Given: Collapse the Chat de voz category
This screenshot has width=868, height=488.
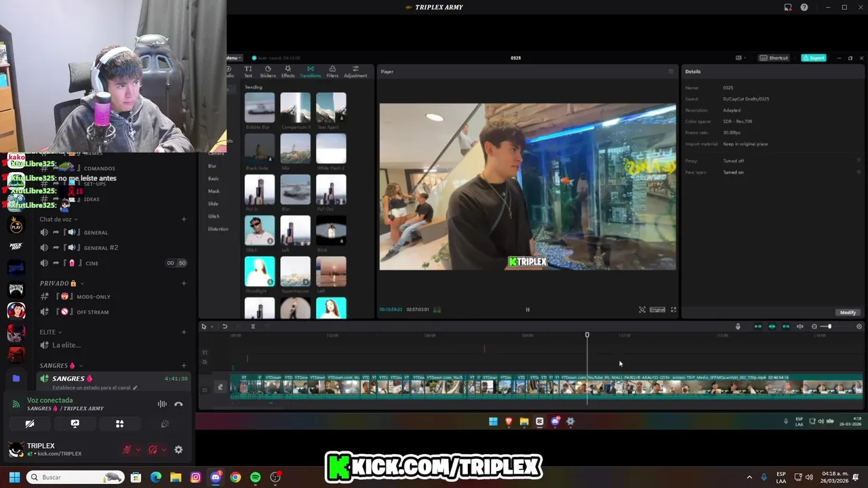Looking at the screenshot, I should pos(58,220).
